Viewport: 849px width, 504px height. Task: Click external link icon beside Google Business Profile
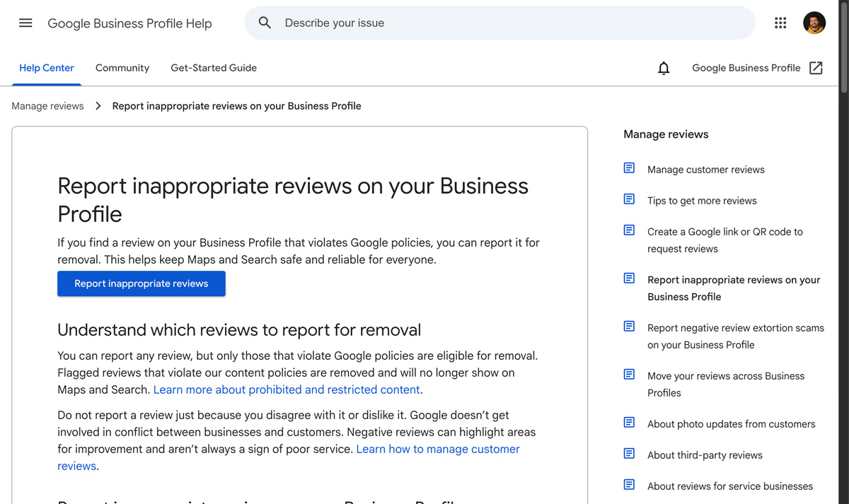816,68
